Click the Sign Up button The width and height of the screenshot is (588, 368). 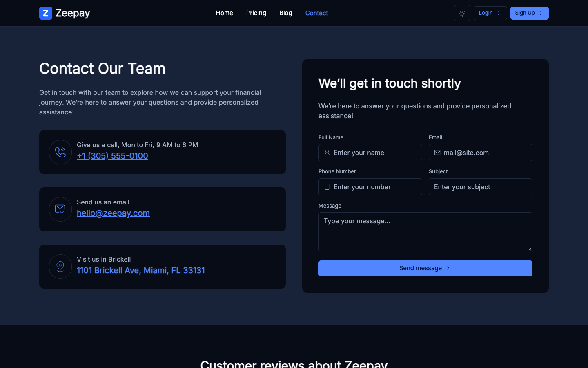point(530,13)
